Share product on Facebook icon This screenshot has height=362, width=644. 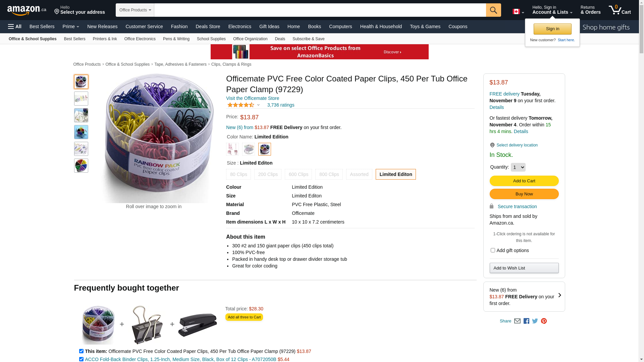pos(526,321)
